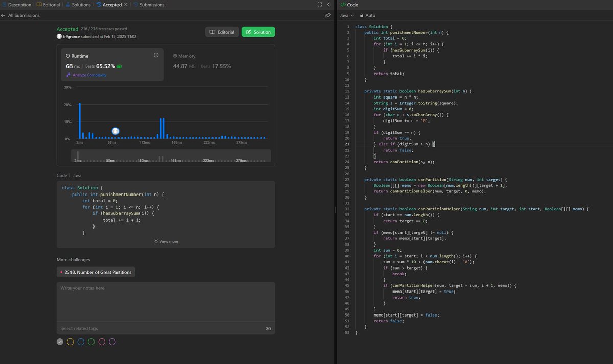
Task: Open the Description tab
Action: click(x=16, y=5)
